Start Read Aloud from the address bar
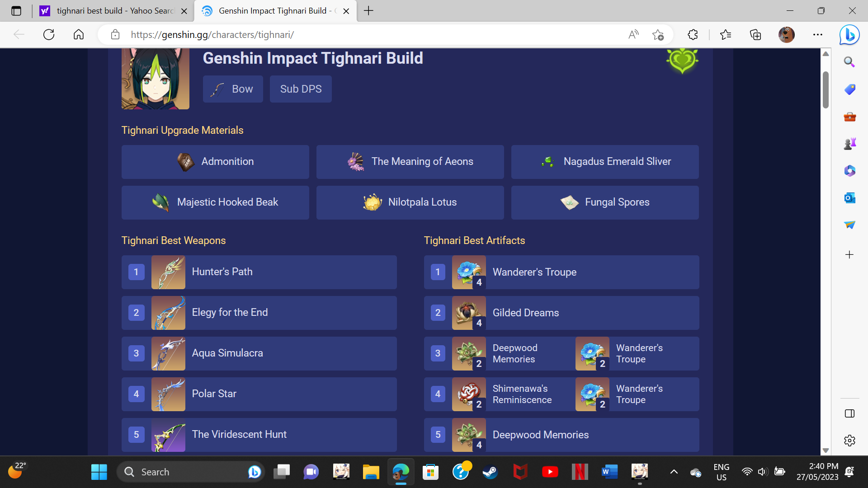868x488 pixels. (633, 34)
